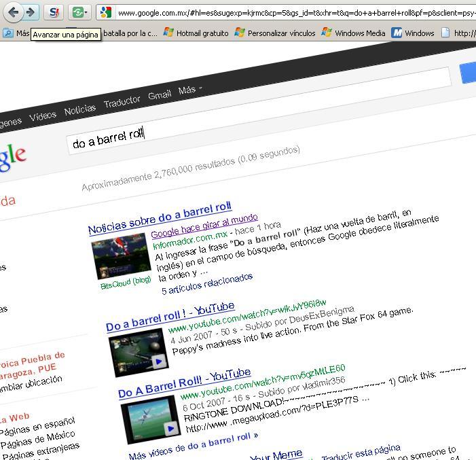The width and height of the screenshot is (476, 460).
Task: Open the red S! toolbar icon
Action: 54,12
